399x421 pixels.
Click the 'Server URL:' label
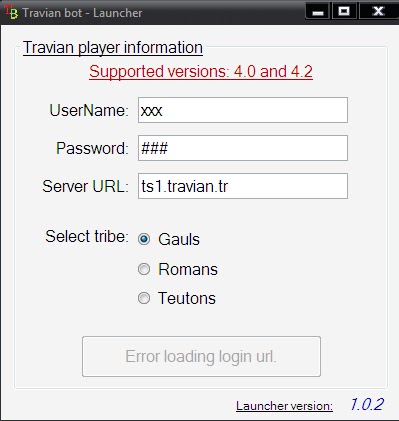click(x=85, y=186)
